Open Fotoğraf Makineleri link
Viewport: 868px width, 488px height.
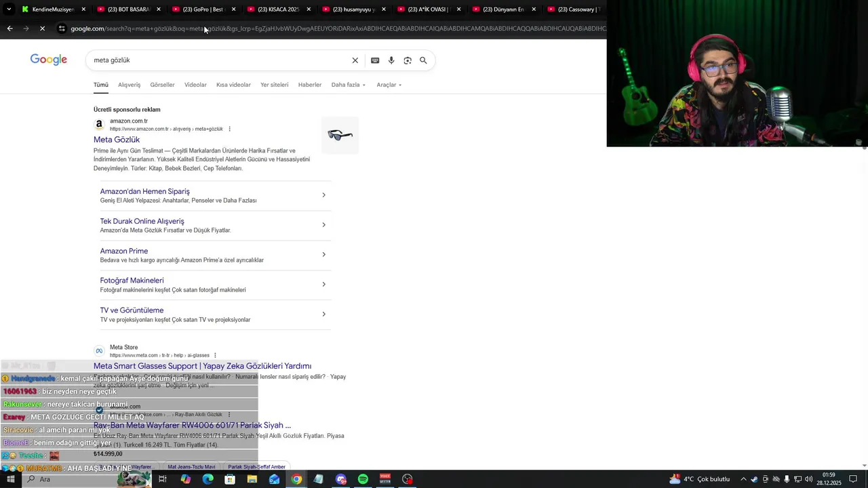pos(132,281)
